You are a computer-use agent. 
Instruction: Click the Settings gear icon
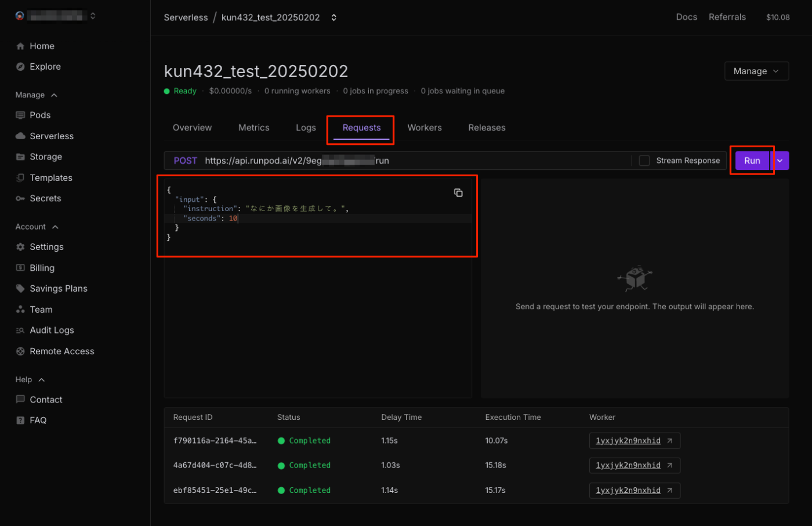20,247
